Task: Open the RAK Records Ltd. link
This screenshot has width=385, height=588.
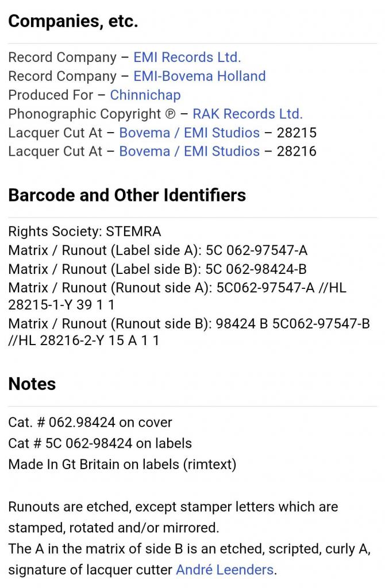Action: pos(248,114)
